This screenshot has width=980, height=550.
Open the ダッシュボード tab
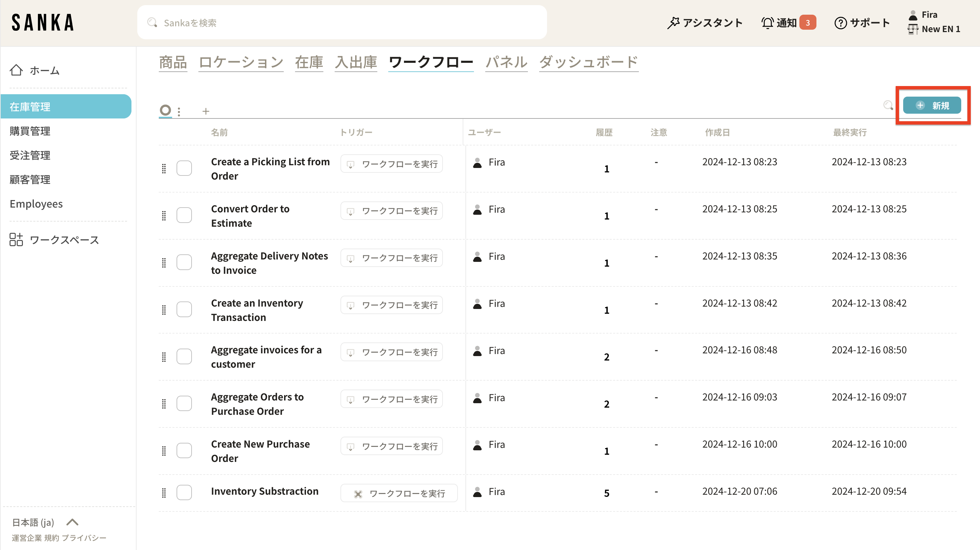(x=588, y=62)
